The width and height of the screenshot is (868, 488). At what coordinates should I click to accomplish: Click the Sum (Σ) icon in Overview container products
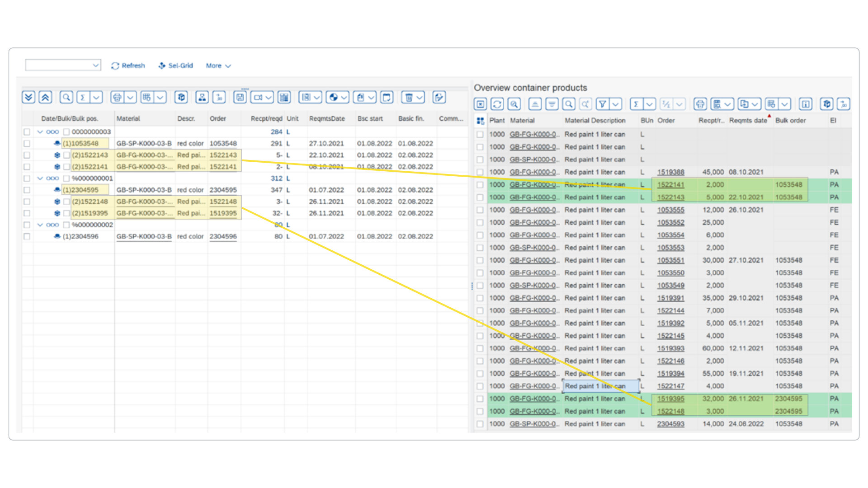[637, 103]
